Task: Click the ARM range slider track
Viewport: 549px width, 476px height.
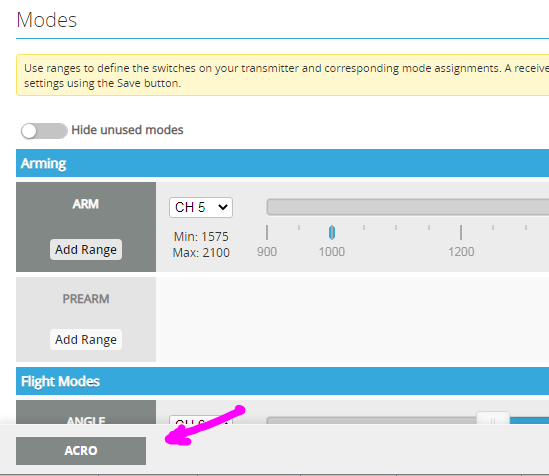Action: [408, 207]
